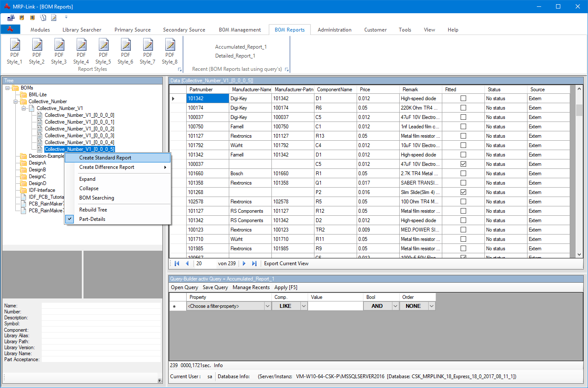Viewport: 588px width, 388px height.
Task: Collapse the Collective_Number_V1 tree node
Action: (x=24, y=108)
